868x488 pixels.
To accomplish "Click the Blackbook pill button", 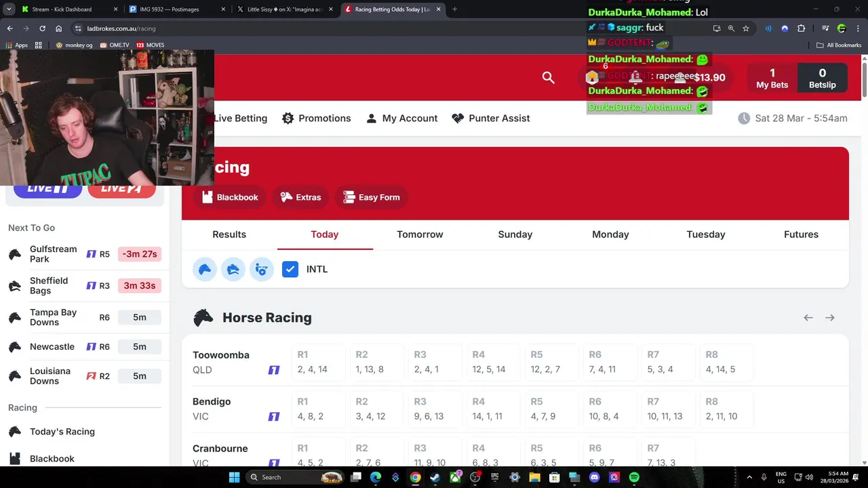I will 230,197.
